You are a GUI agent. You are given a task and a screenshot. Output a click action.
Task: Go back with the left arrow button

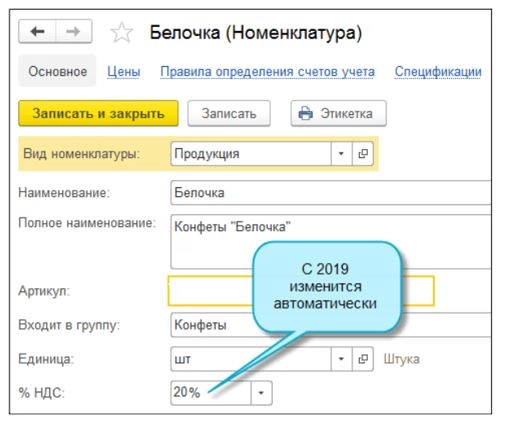click(x=37, y=32)
